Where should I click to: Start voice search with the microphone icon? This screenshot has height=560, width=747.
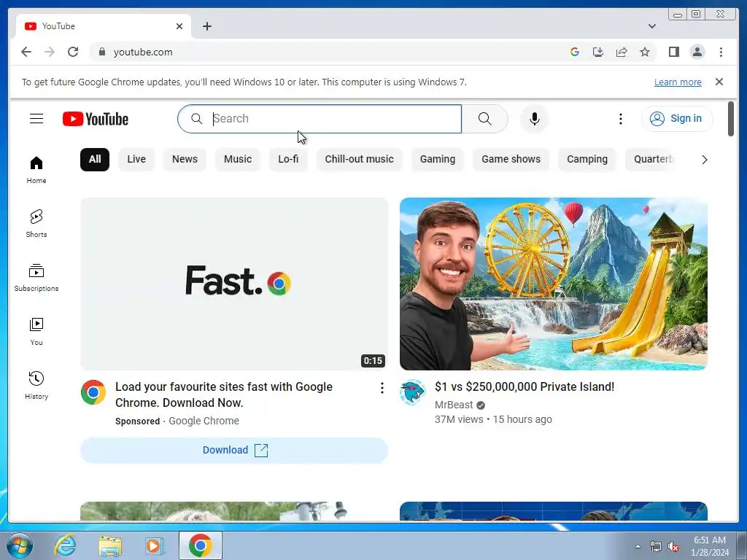(x=535, y=119)
